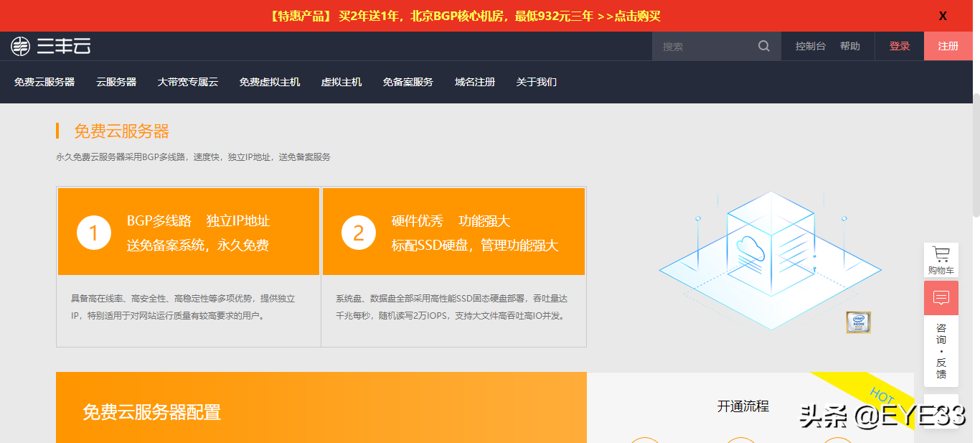Click the >>点击购买 promo banner link

[628, 16]
